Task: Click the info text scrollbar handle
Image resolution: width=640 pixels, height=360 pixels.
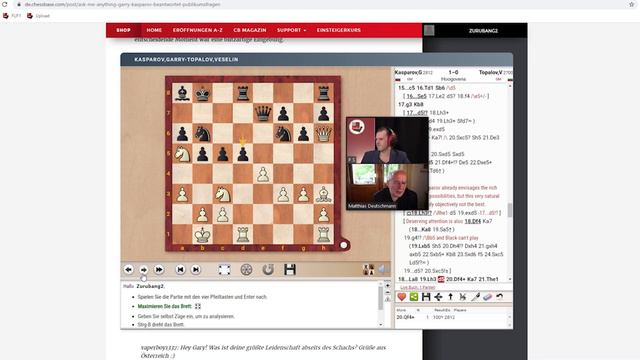Action: pyautogui.click(x=380, y=299)
